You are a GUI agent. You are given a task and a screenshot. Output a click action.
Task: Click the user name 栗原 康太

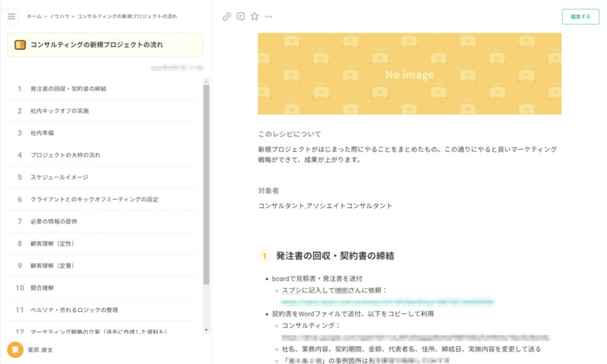point(40,350)
